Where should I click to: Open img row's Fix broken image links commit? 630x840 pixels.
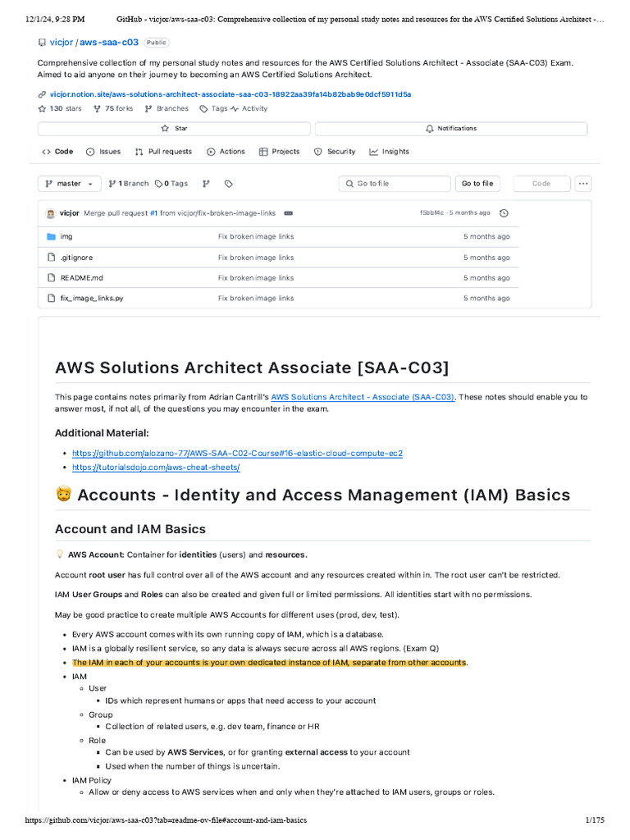(256, 237)
